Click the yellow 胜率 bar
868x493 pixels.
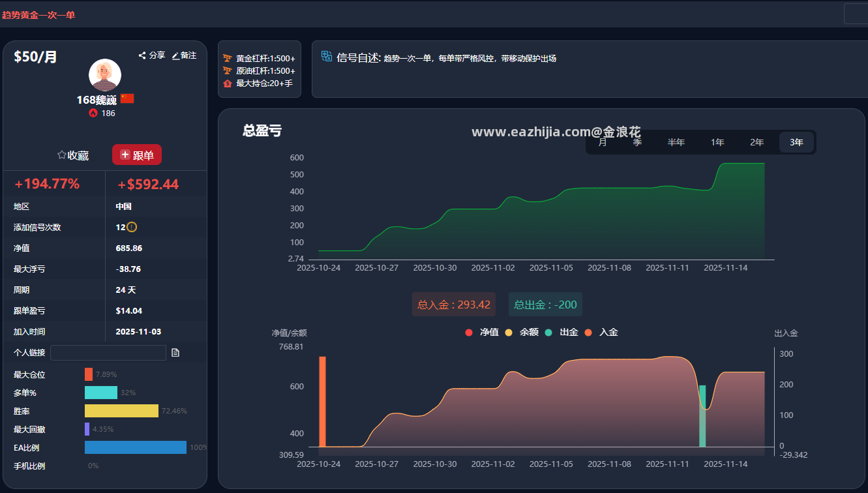[x=121, y=411]
